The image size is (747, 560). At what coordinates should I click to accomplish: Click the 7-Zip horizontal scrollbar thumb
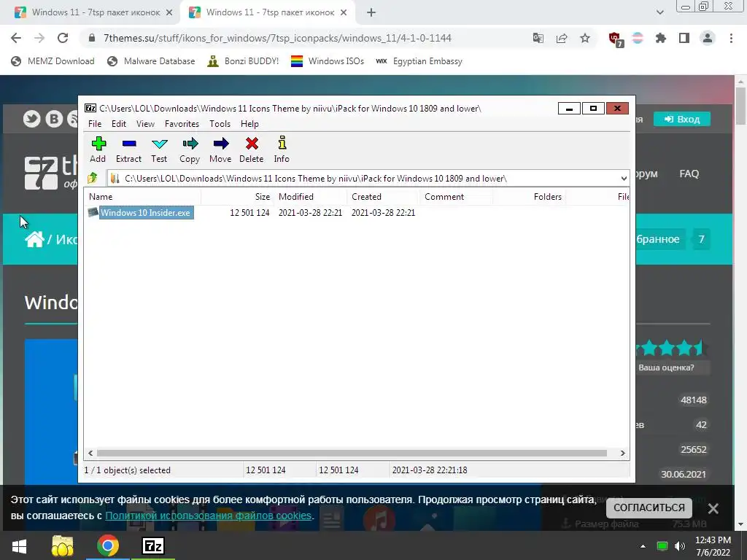[352, 454]
